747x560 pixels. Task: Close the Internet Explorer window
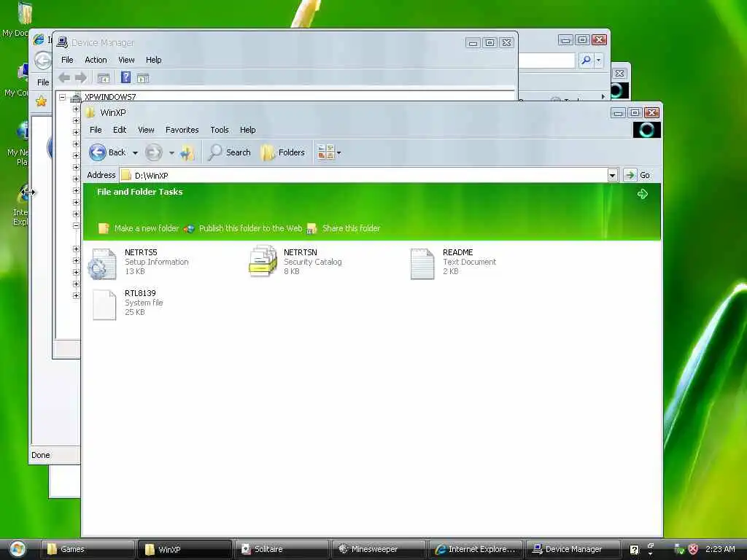[x=600, y=40]
